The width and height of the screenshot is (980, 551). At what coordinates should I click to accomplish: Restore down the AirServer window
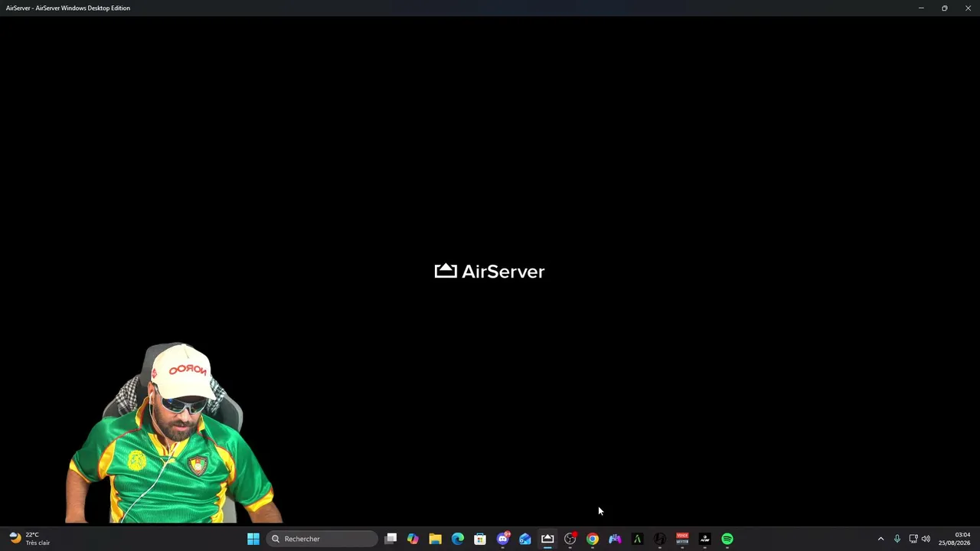945,8
